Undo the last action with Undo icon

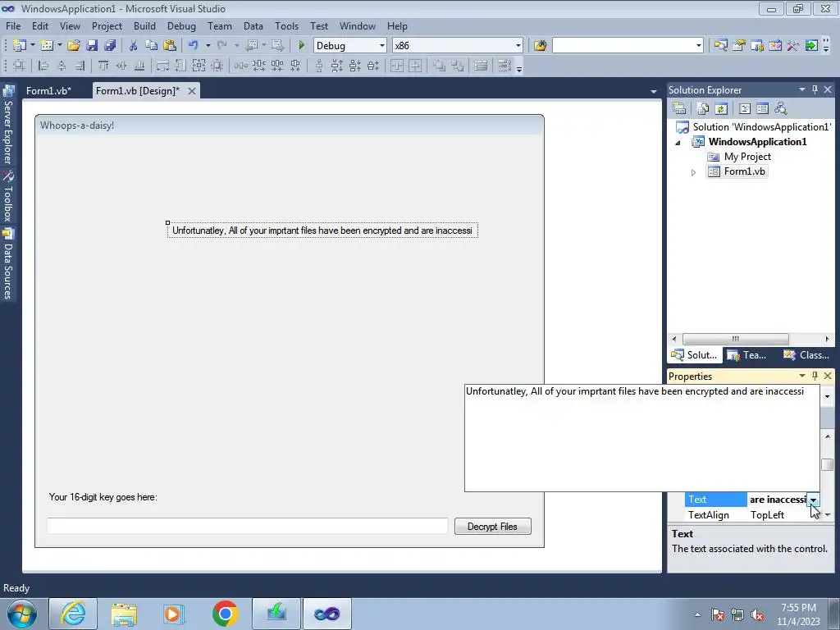(x=194, y=46)
